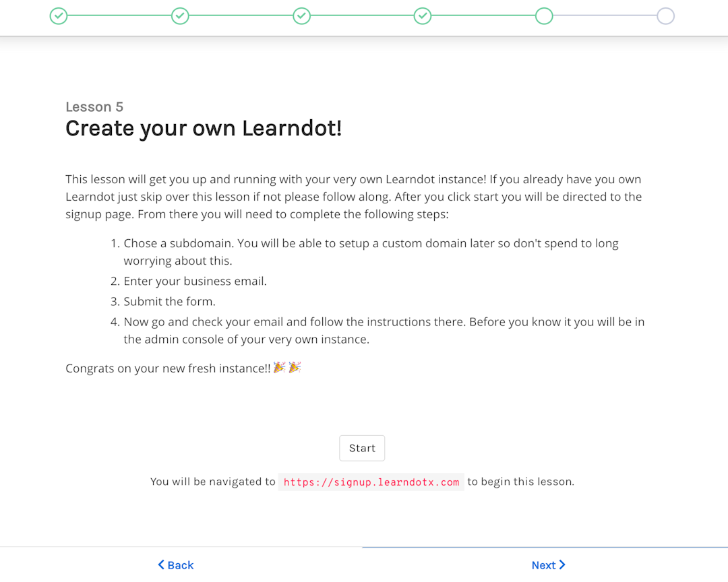Go to second completed lesson step circle
Viewport: 728px width, 582px height.
point(180,15)
